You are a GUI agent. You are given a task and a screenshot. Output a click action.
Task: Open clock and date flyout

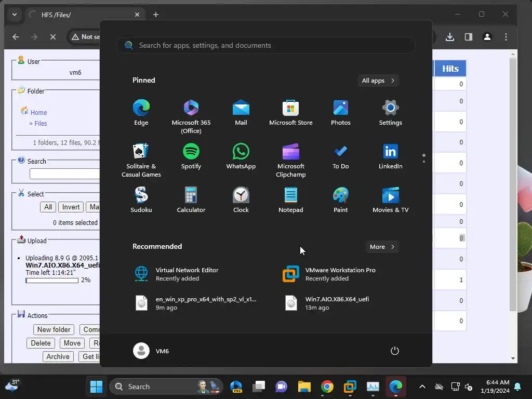(x=495, y=387)
